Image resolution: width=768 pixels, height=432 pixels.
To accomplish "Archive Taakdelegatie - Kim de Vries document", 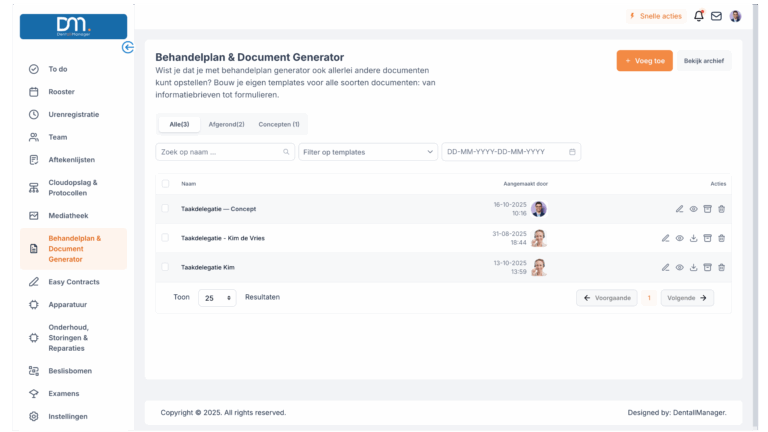I will [x=707, y=239].
